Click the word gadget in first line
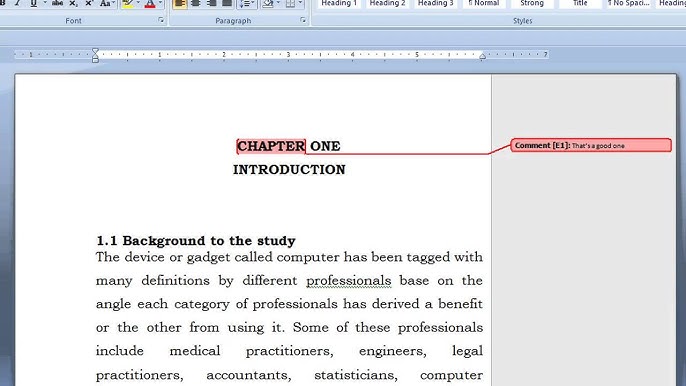The height and width of the screenshot is (386, 686). [x=208, y=257]
